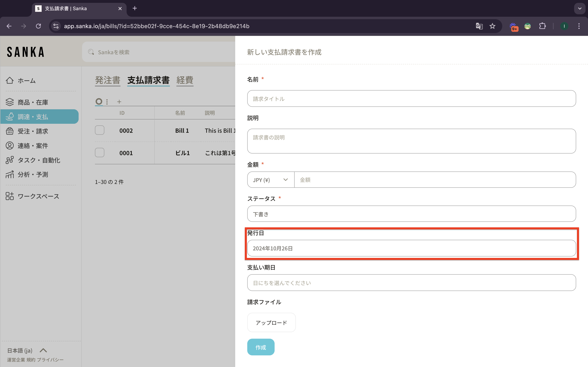588x367 pixels.
Task: Open ワークスペース grid icon section
Action: (10, 196)
